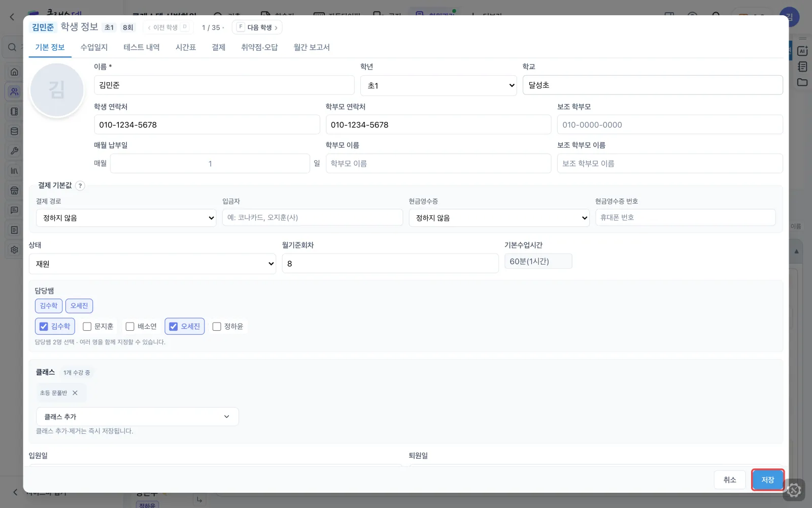Open the home icon in left sidebar

tap(14, 72)
